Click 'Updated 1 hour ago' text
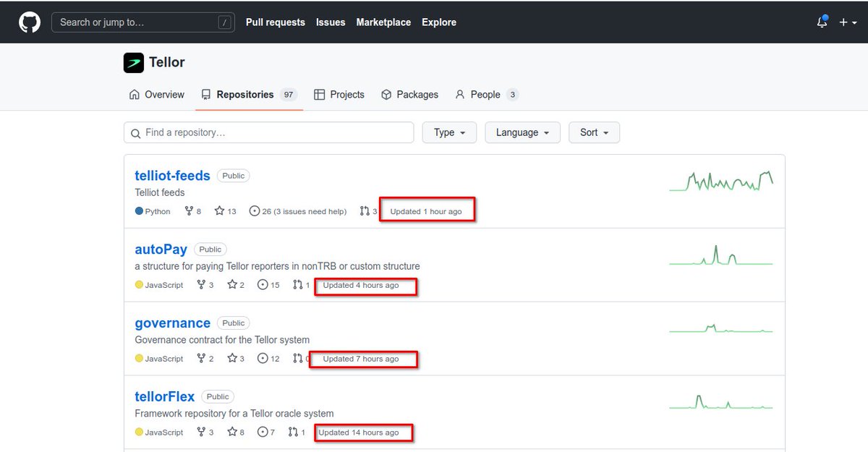868x452 pixels. coord(426,211)
